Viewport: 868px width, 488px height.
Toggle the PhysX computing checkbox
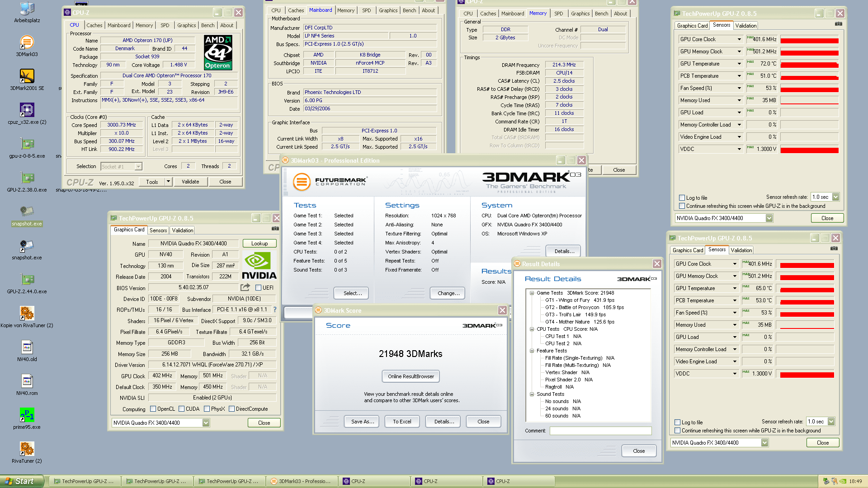tap(207, 409)
